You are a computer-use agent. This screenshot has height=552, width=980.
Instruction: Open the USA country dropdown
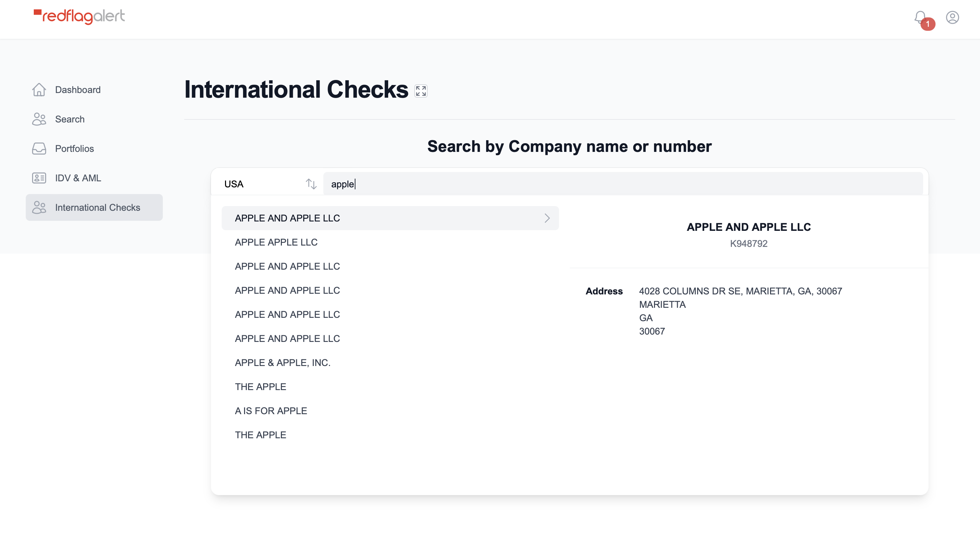pos(262,184)
